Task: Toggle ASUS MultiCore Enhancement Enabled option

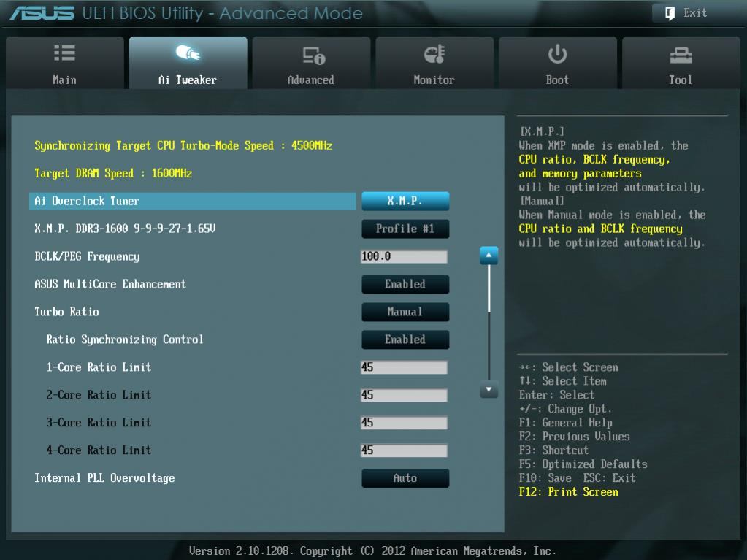Action: coord(405,284)
